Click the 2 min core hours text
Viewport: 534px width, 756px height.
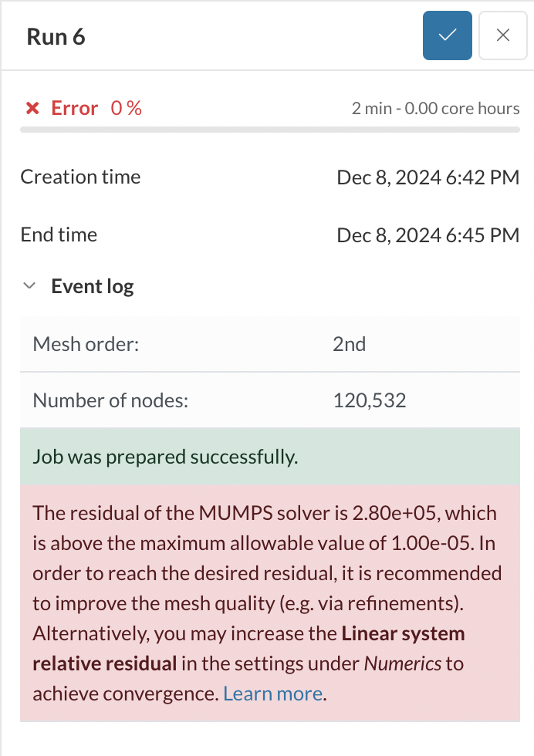pos(435,109)
